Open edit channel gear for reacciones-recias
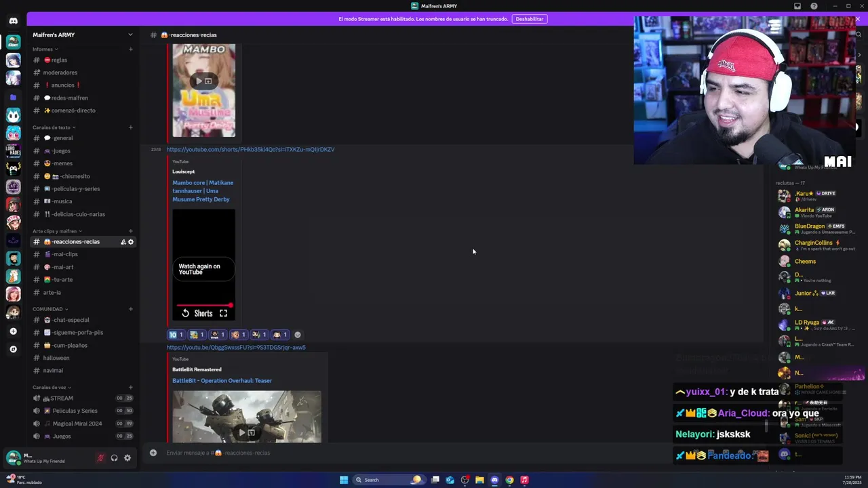This screenshot has width=868, height=488. (x=131, y=242)
